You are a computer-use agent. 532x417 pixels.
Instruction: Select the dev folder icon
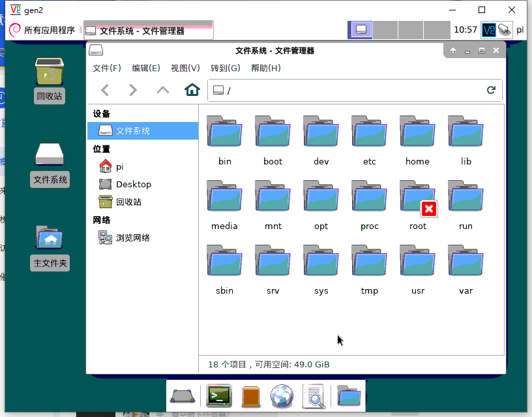click(x=321, y=131)
